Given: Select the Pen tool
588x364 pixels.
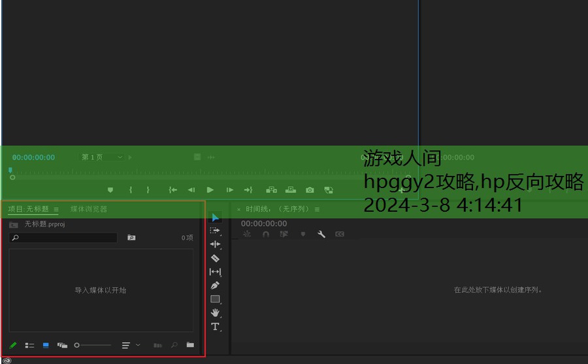Looking at the screenshot, I should tap(215, 285).
